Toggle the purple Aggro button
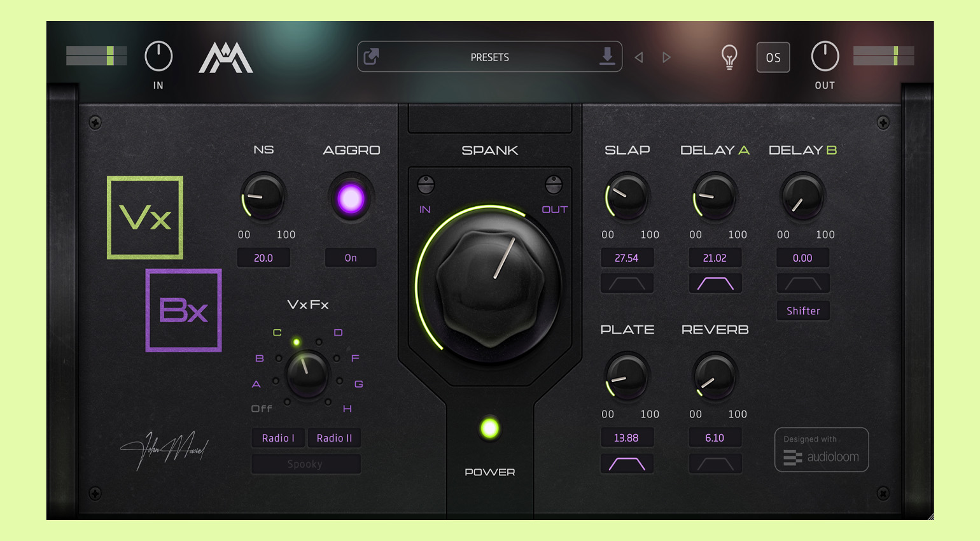Screen dimensions: 980x541 (351, 199)
